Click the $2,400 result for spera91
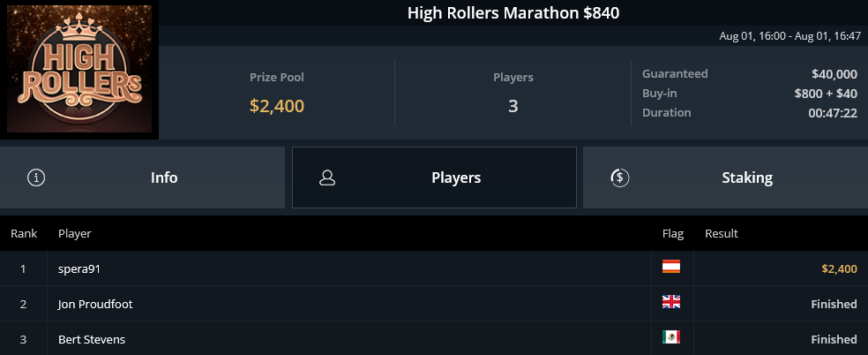Viewport: 868px width, 355px height. click(839, 269)
